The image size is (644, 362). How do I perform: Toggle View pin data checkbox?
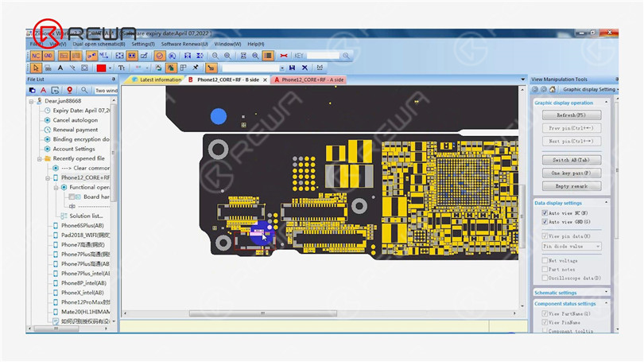(x=545, y=235)
